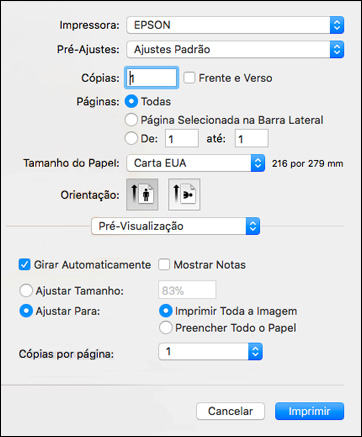Click the Imprimir button
Screen dimensions: 362x437
[x=309, y=411]
